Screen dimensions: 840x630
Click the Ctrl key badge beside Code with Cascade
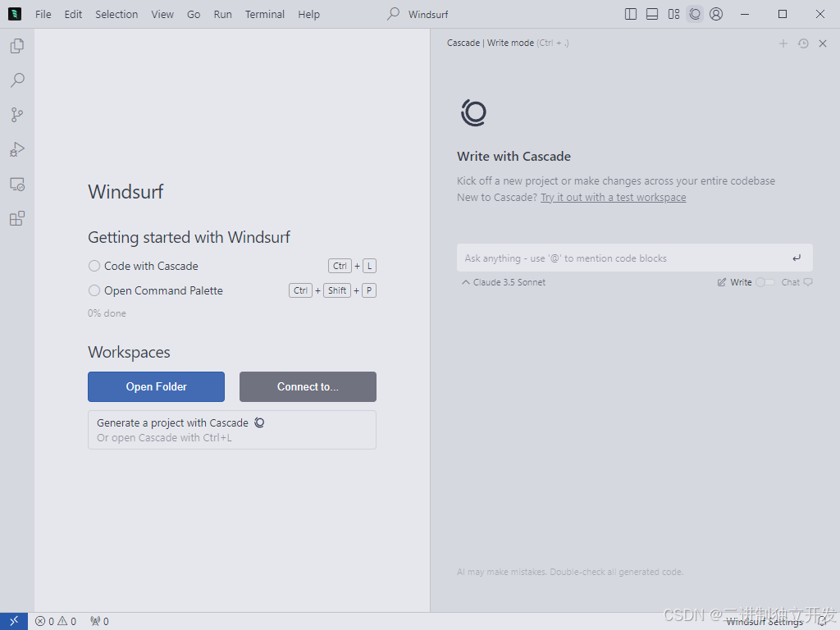tap(340, 266)
